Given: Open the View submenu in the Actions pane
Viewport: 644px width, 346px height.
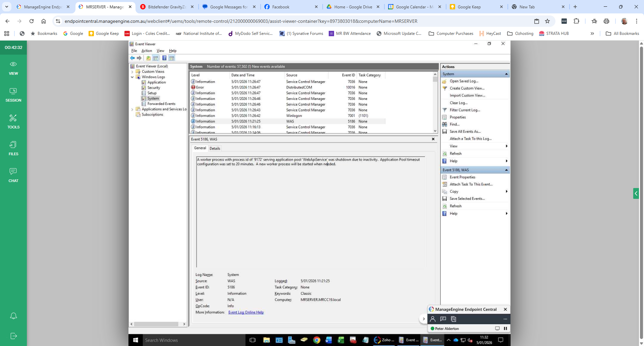Looking at the screenshot, I should [x=475, y=146].
